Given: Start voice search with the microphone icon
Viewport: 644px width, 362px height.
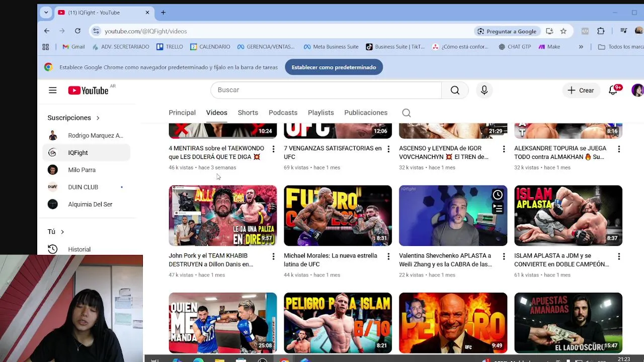Looking at the screenshot, I should click(x=484, y=90).
